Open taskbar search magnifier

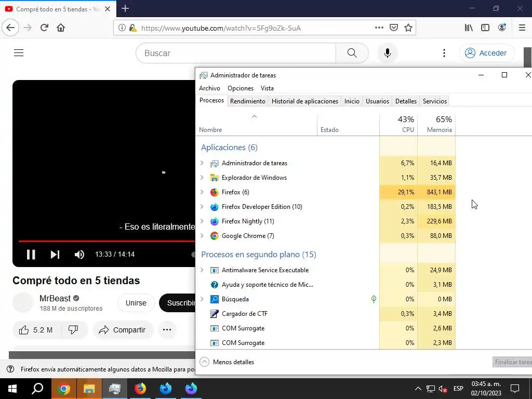click(x=37, y=389)
